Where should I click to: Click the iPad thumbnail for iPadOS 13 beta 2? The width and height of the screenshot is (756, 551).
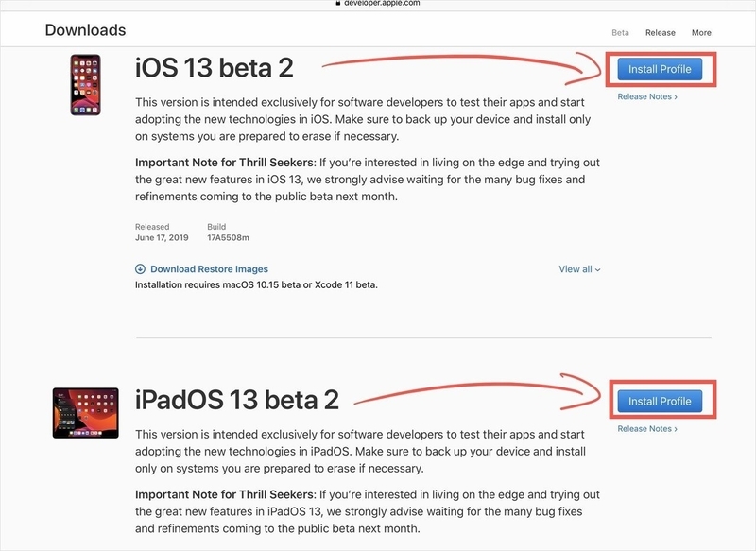pos(86,413)
